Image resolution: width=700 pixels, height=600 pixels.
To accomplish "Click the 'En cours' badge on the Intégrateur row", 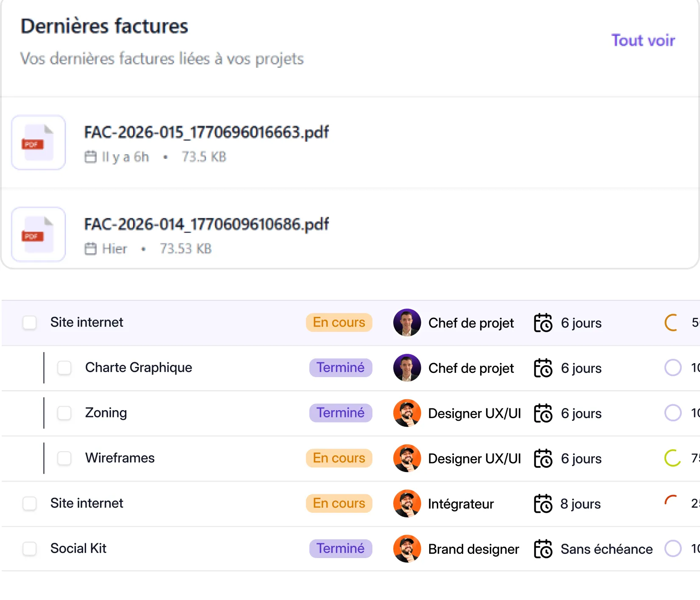I will (339, 503).
